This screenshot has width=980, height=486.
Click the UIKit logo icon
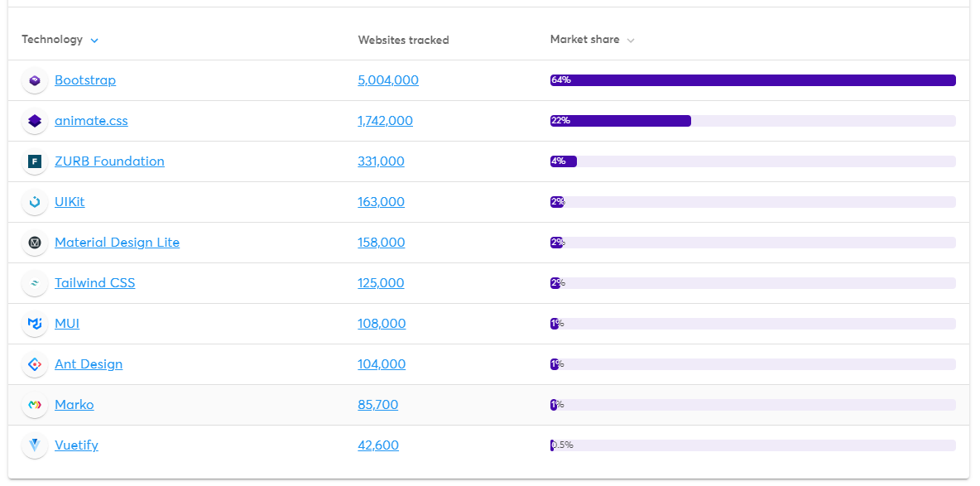tap(35, 202)
